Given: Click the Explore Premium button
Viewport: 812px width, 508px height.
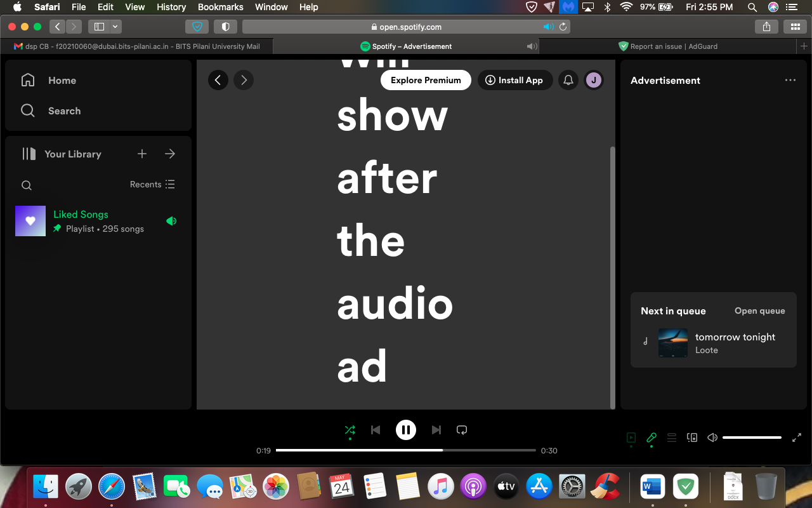Looking at the screenshot, I should (x=425, y=80).
